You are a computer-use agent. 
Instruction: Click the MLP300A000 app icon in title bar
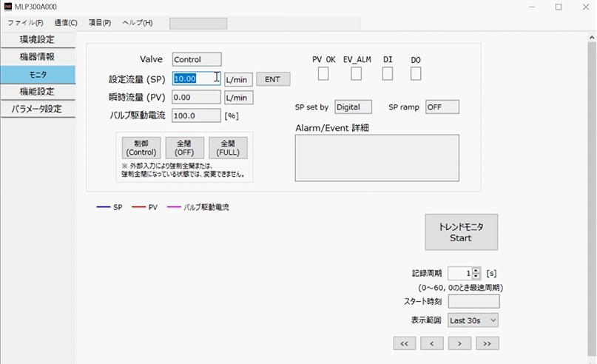coord(7,7)
